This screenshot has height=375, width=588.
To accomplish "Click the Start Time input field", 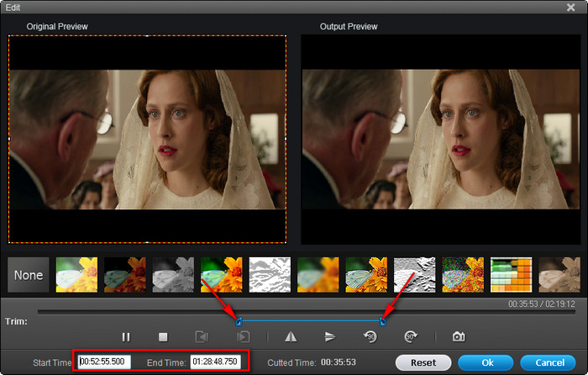I will (x=104, y=362).
